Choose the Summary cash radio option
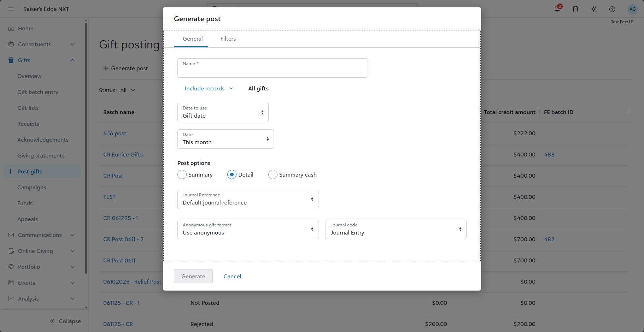Screen dimensions: 644x332 pyautogui.click(x=273, y=174)
